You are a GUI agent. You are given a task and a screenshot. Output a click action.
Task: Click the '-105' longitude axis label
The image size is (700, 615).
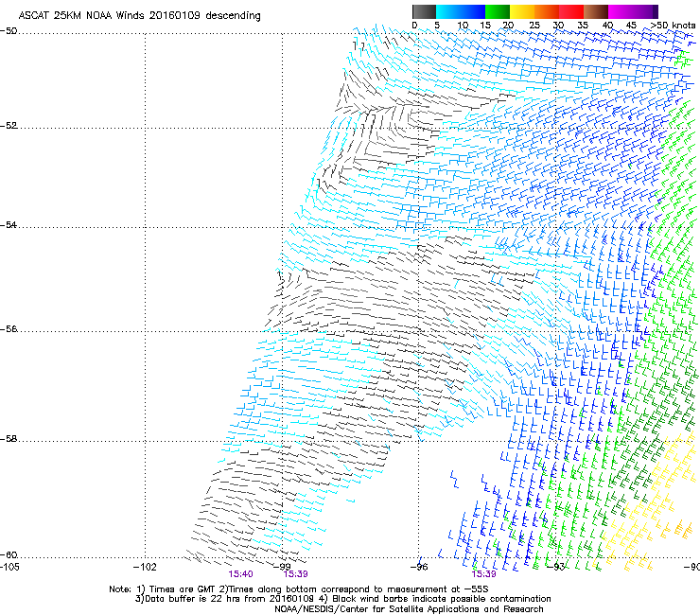(x=9, y=567)
